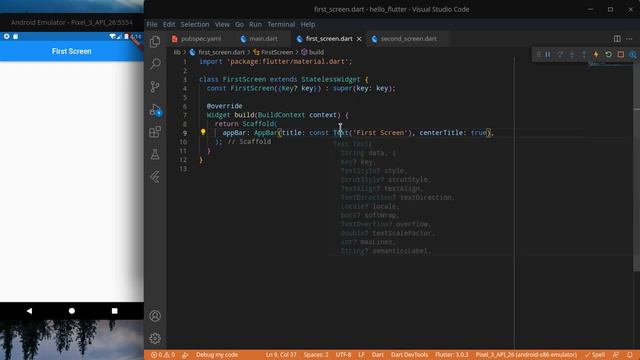Image resolution: width=640 pixels, height=360 pixels.
Task: Click the FirstScreen class breadcrumb
Action: pyautogui.click(x=273, y=52)
